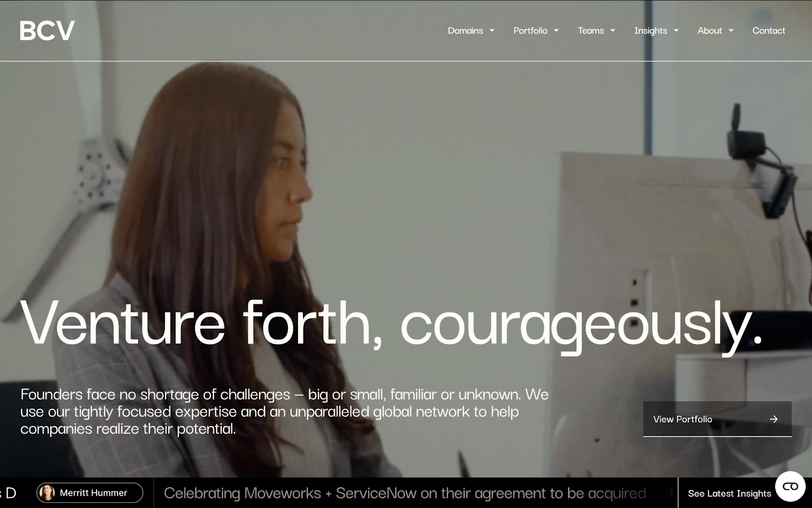Click the View Portfolio button
812x508 pixels.
tap(717, 419)
